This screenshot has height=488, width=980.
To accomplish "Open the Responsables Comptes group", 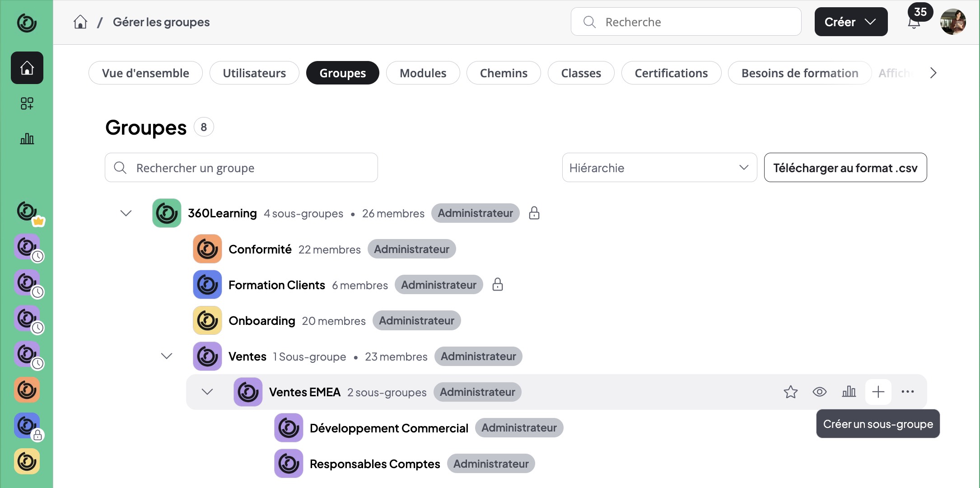I will (x=375, y=464).
